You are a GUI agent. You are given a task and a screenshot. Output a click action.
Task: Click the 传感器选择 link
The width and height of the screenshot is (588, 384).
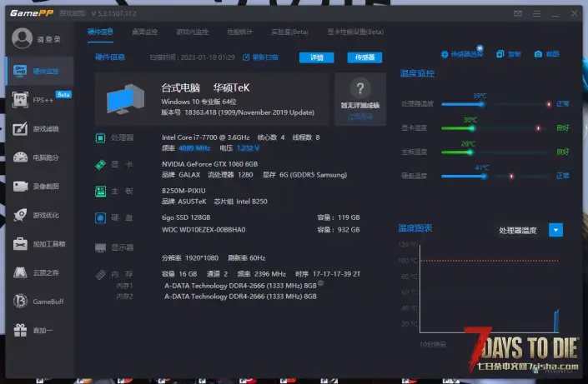[x=466, y=54]
